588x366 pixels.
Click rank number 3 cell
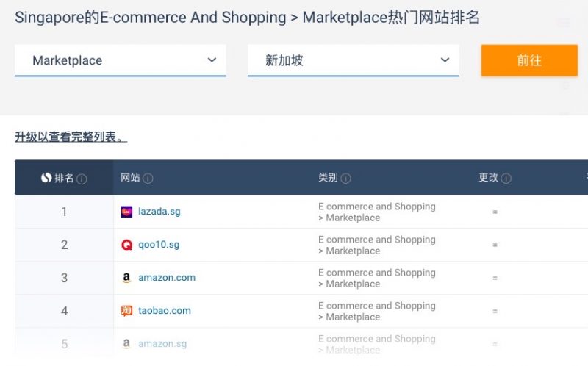point(64,278)
